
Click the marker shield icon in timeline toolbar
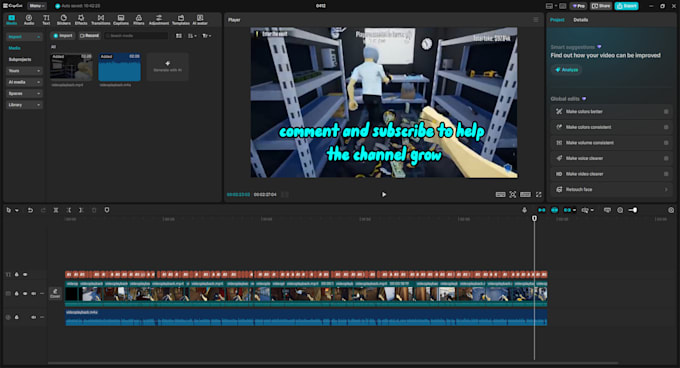[x=107, y=210]
